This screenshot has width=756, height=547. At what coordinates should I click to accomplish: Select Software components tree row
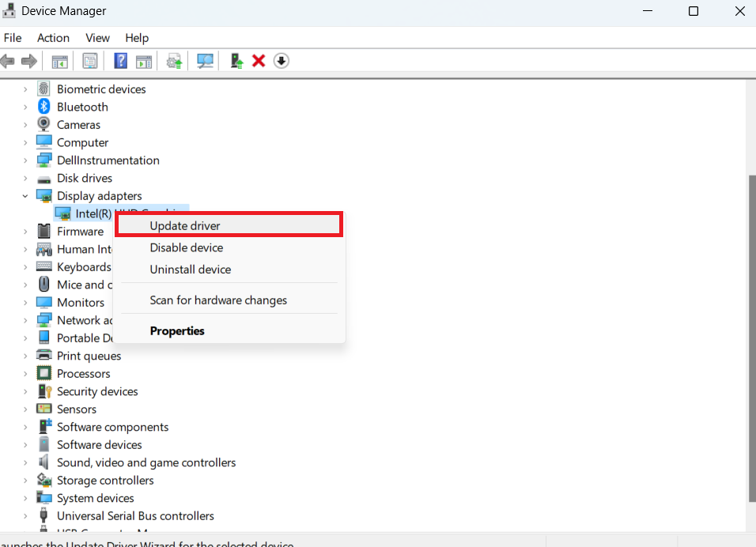coord(113,427)
